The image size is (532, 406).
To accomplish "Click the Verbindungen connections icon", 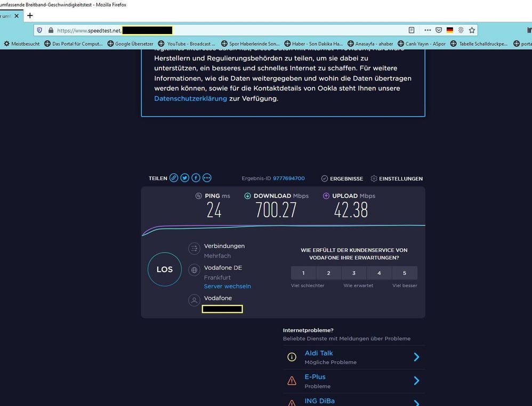I will (x=194, y=249).
